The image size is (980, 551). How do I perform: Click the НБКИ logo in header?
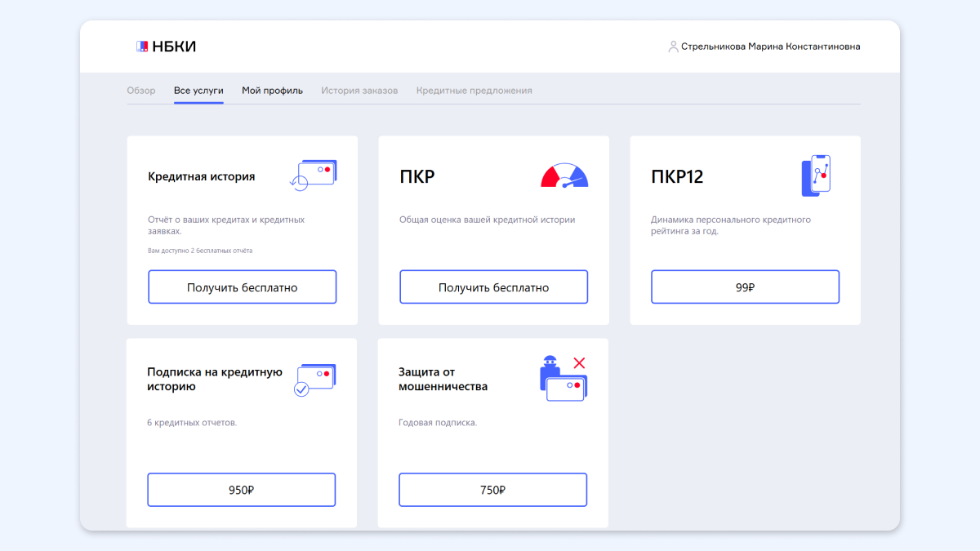point(166,47)
